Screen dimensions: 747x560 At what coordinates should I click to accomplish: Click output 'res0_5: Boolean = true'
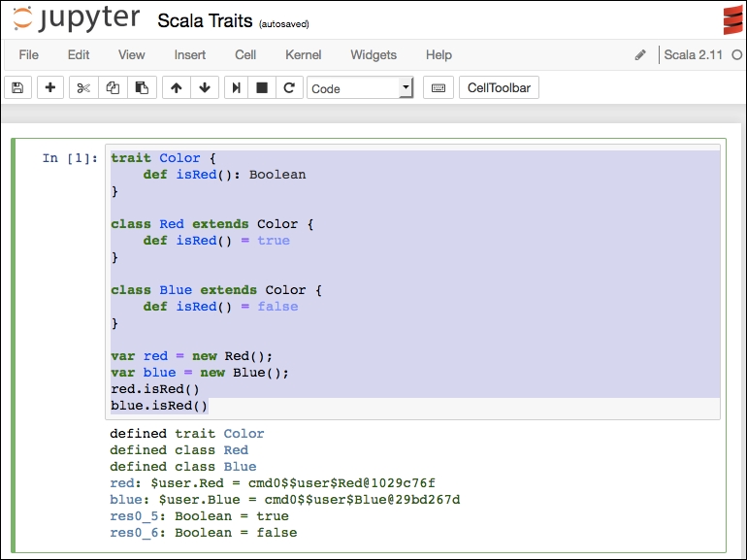click(x=199, y=516)
